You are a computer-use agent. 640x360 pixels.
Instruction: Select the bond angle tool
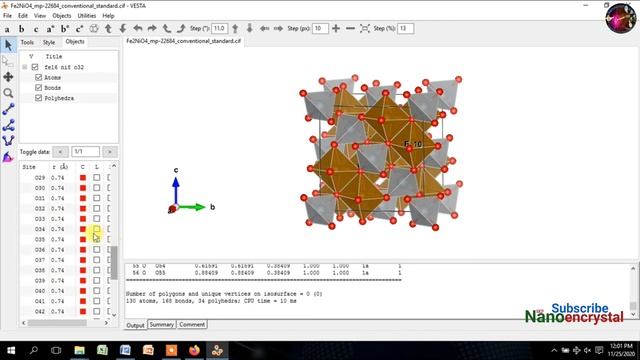[8, 125]
